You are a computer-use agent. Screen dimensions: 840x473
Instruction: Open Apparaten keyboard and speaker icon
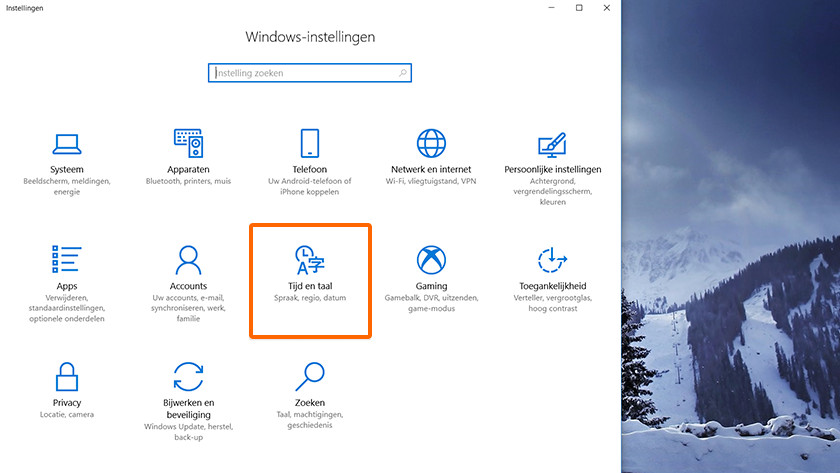pyautogui.click(x=188, y=143)
